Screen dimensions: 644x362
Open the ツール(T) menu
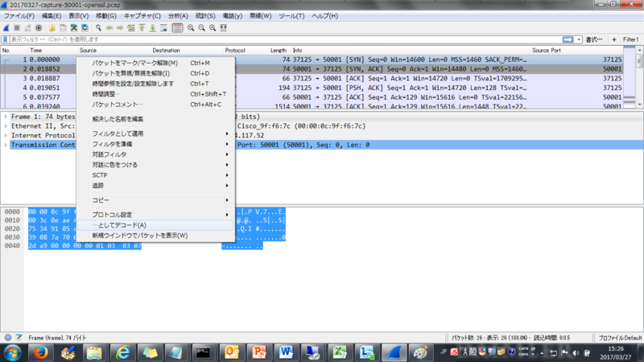coord(291,15)
